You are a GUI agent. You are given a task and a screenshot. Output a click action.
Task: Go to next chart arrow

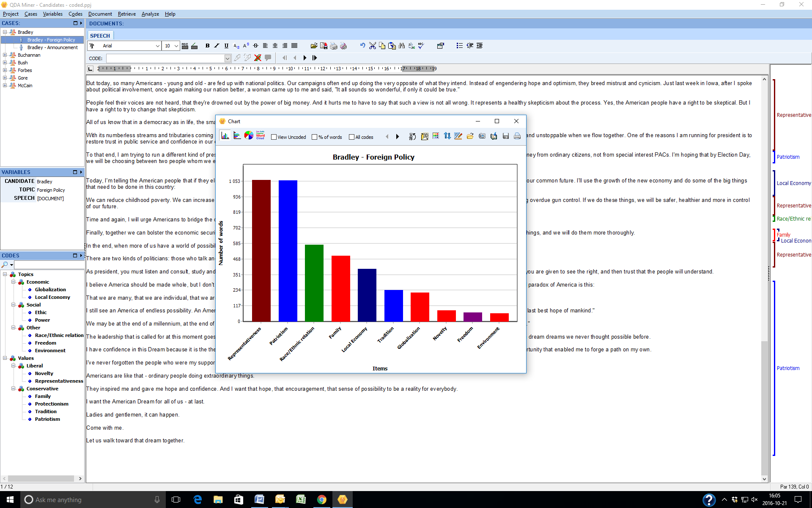[x=398, y=137]
